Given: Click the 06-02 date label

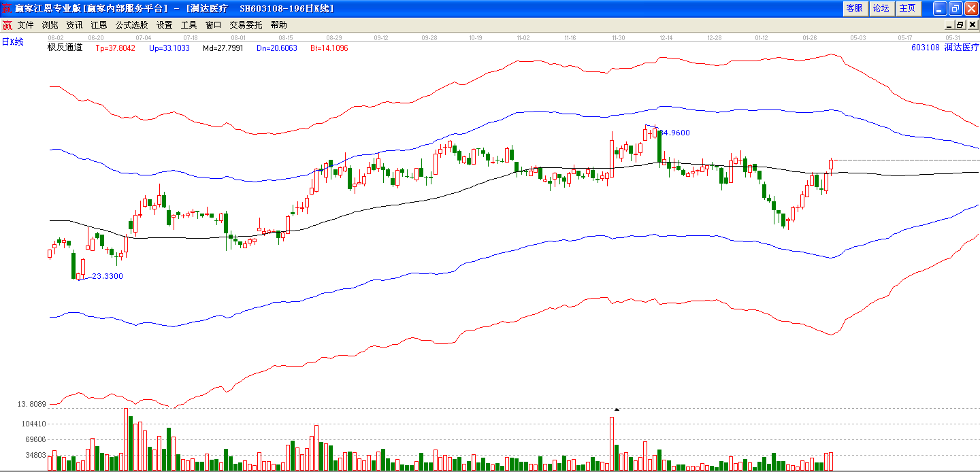Looking at the screenshot, I should coord(56,38).
